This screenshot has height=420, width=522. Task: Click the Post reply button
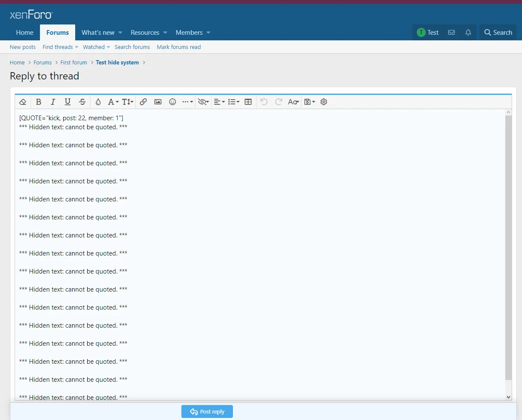click(207, 411)
